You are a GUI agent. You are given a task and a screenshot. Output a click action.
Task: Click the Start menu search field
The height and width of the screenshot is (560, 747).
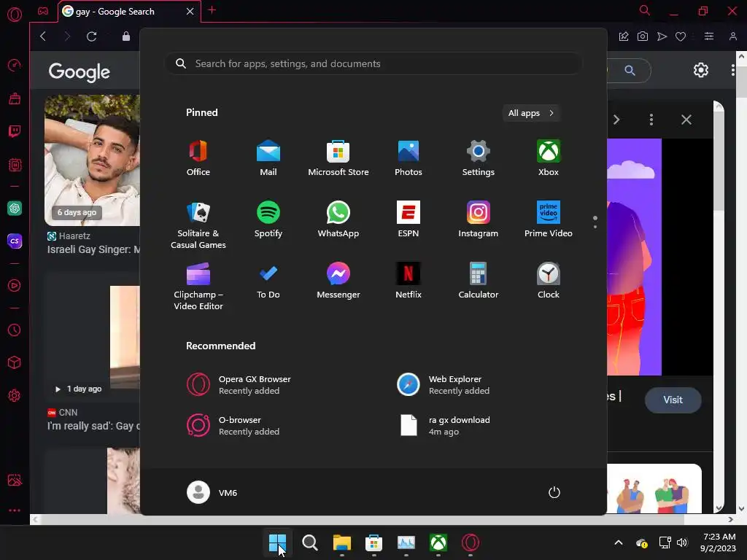coord(373,64)
